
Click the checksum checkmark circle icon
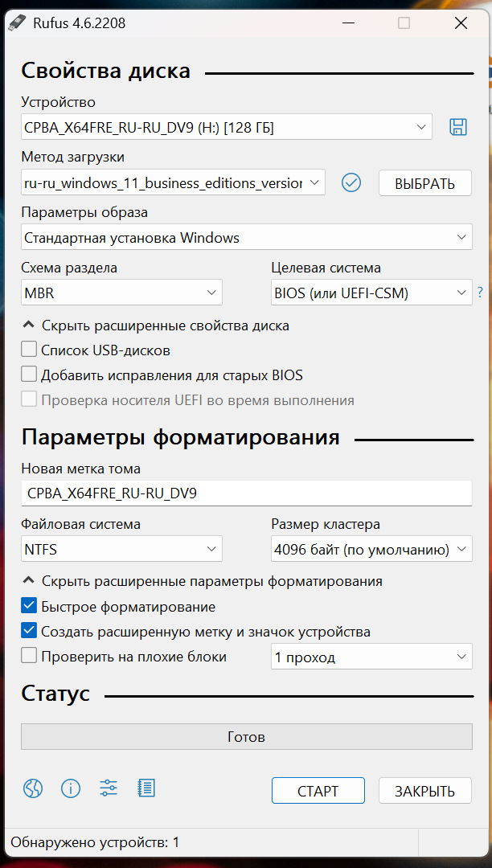tap(351, 182)
